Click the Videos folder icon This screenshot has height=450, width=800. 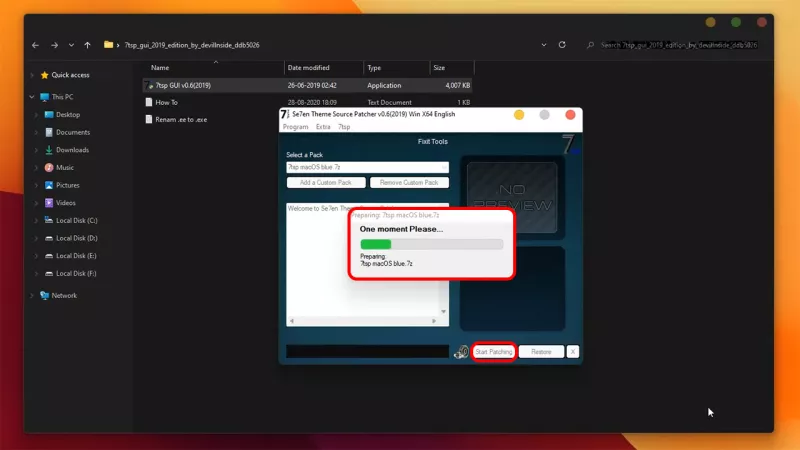[x=49, y=203]
